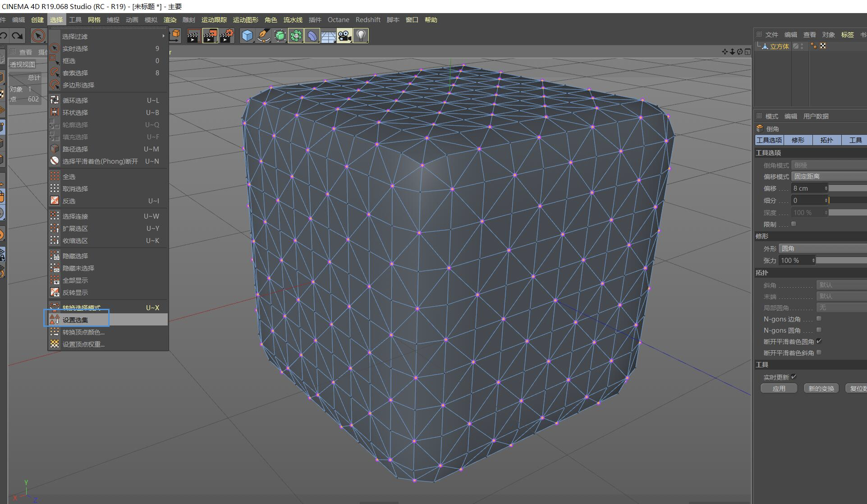867x504 pixels.
Task: Click the blue cube primitive icon
Action: pyautogui.click(x=247, y=36)
